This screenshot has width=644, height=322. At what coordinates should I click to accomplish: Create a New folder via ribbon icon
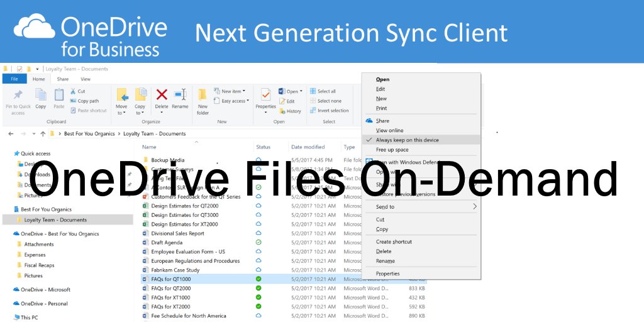click(x=203, y=95)
